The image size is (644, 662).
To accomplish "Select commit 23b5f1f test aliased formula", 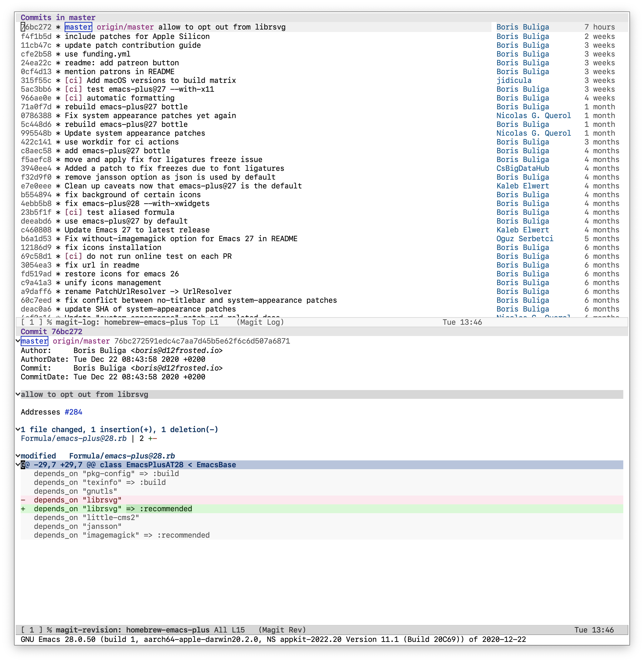I will [97, 212].
